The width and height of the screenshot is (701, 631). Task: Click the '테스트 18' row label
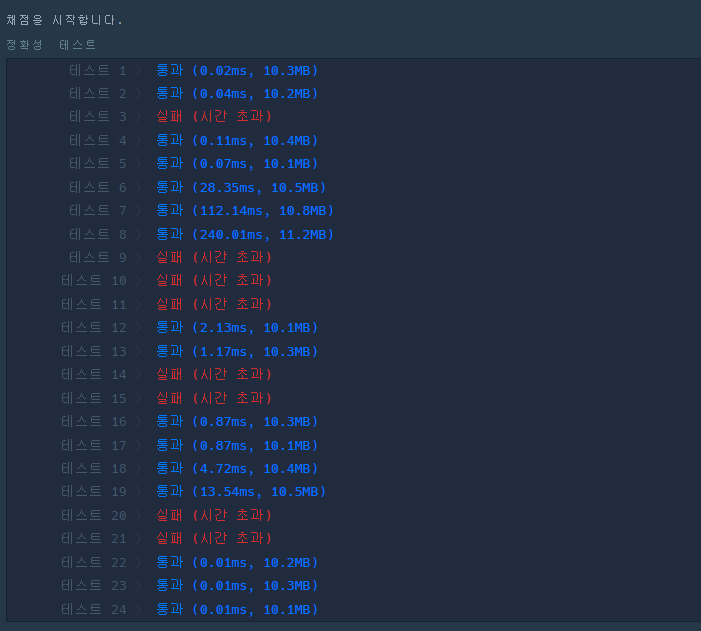(94, 468)
